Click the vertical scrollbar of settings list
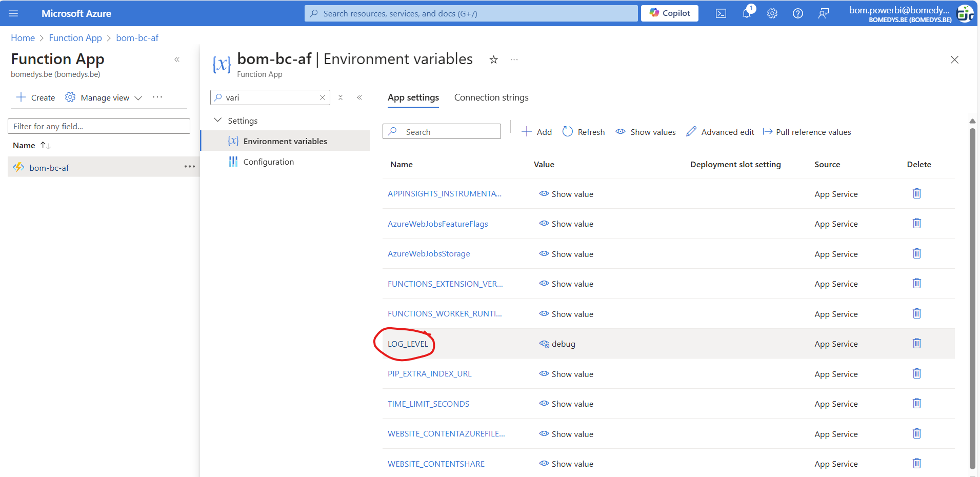 pyautogui.click(x=972, y=297)
